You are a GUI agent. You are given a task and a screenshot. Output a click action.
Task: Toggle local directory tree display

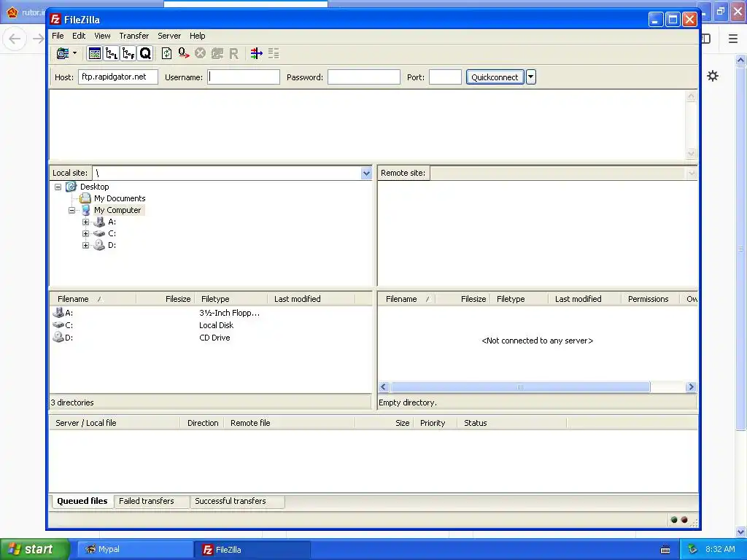click(112, 53)
